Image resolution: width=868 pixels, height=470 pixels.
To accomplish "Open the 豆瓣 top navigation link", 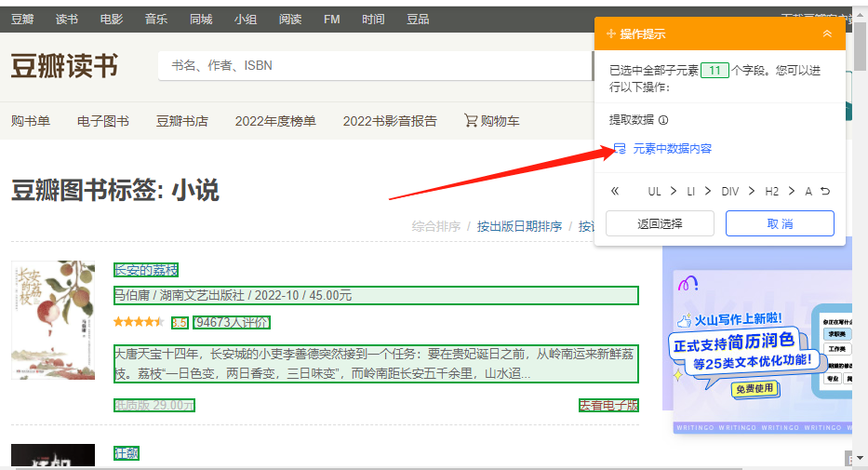I will [22, 20].
